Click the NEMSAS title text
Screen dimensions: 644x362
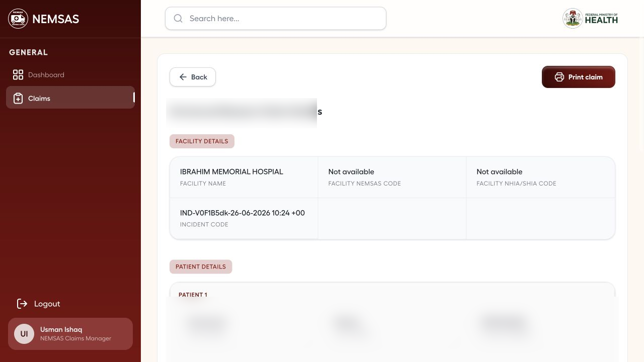click(x=55, y=19)
